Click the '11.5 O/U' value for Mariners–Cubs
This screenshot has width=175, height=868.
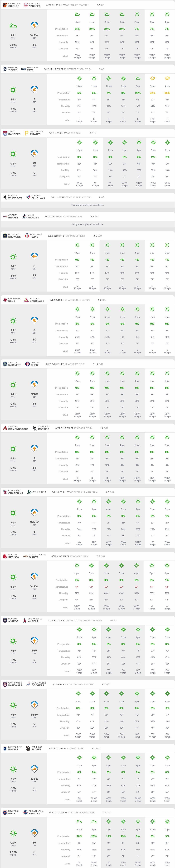(98, 364)
